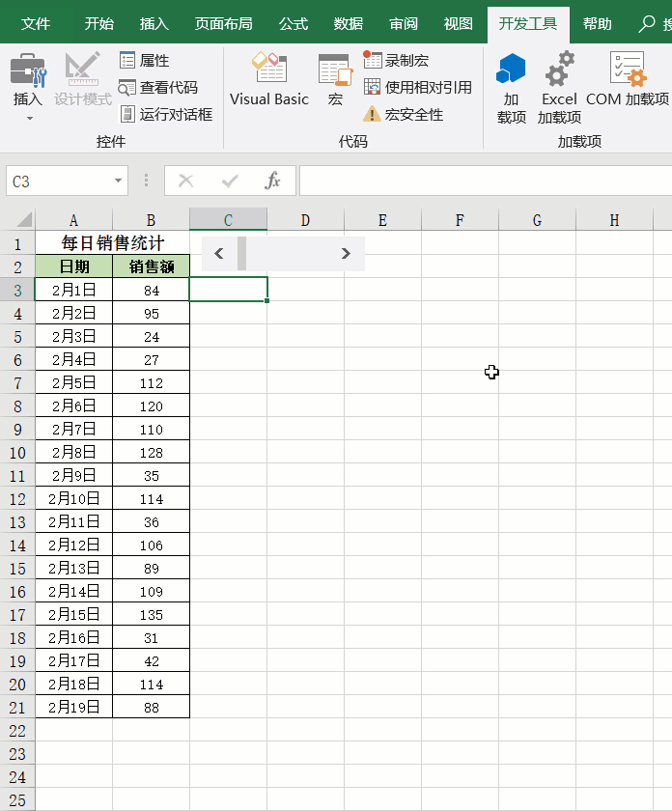Select the cell 2月5日

(x=73, y=382)
